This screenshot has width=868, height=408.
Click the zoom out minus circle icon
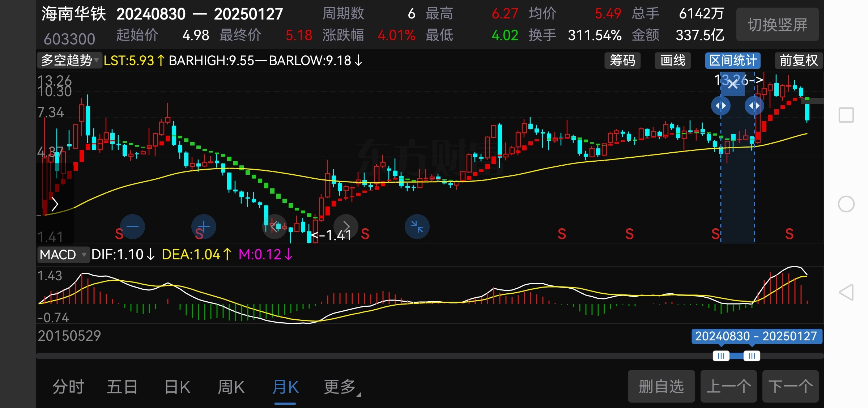point(132,227)
